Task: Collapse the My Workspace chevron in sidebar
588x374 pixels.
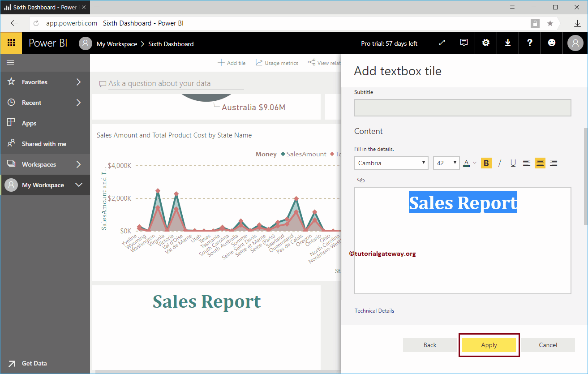Action: [x=79, y=185]
